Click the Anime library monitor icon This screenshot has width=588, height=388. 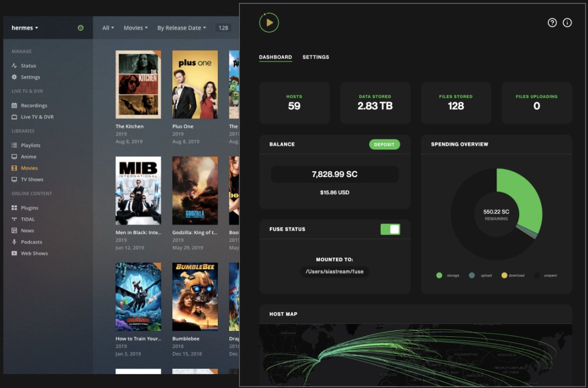pos(14,156)
